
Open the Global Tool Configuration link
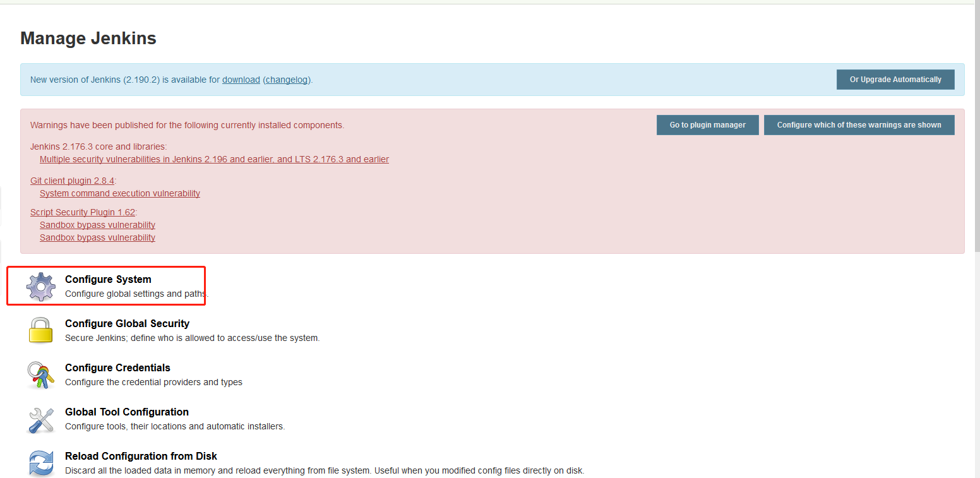[x=127, y=412]
